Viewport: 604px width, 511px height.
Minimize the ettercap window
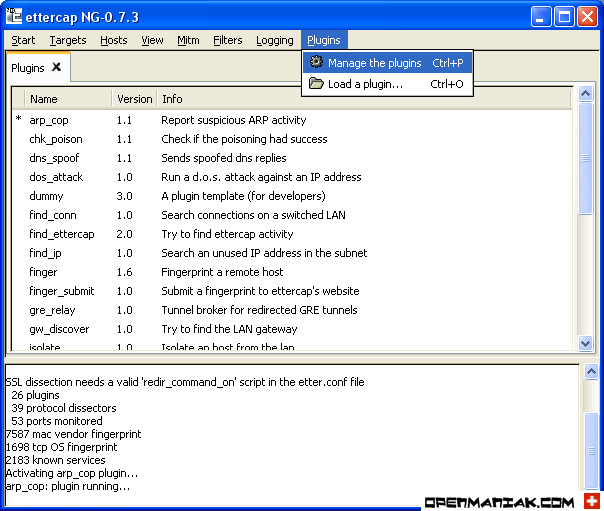(541, 17)
